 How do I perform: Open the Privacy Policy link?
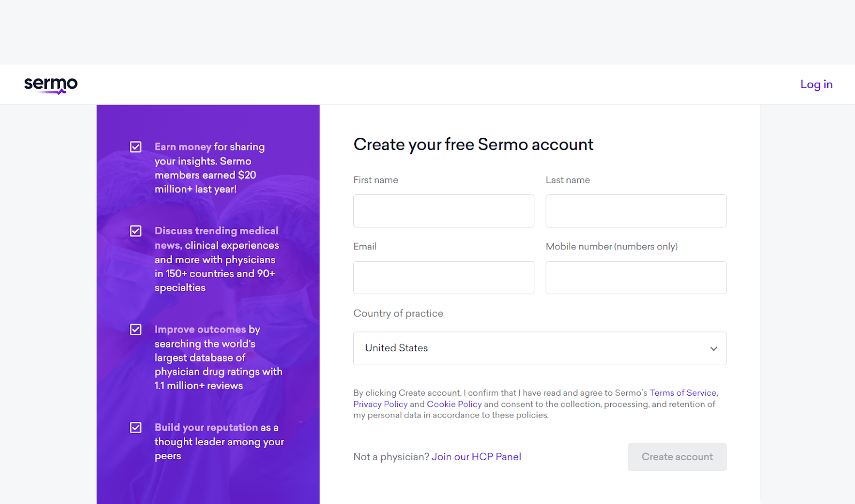(380, 404)
